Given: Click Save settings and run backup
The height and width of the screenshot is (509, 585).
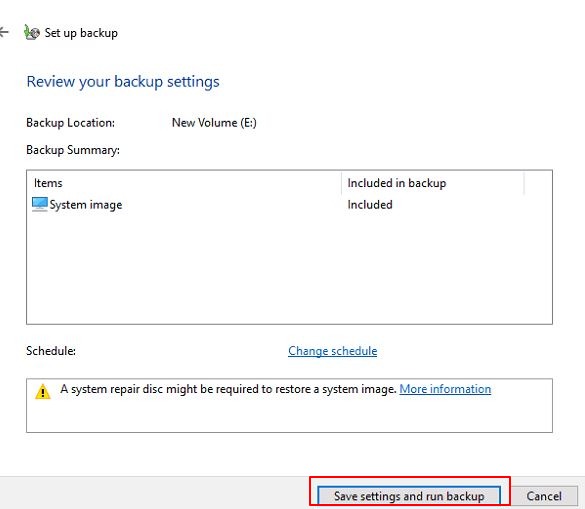Looking at the screenshot, I should [x=409, y=496].
